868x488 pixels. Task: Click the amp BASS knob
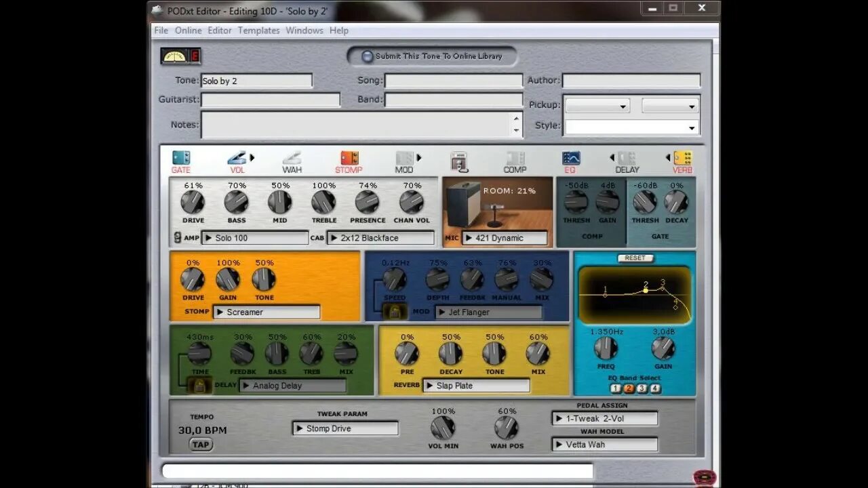point(236,202)
